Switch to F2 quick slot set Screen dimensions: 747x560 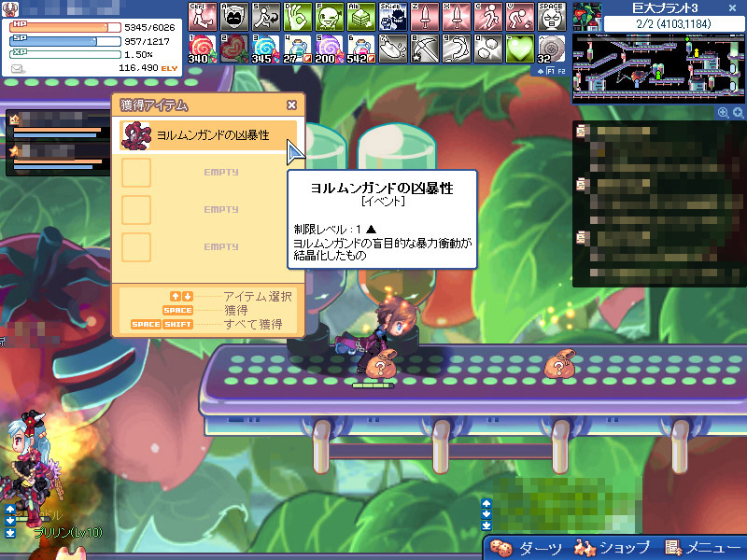click(561, 71)
